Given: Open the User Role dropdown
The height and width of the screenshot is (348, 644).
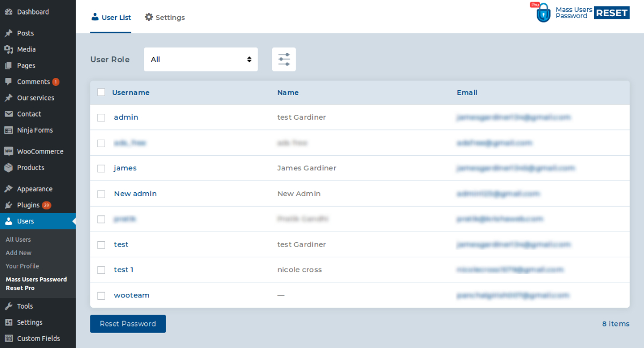Looking at the screenshot, I should click(201, 60).
